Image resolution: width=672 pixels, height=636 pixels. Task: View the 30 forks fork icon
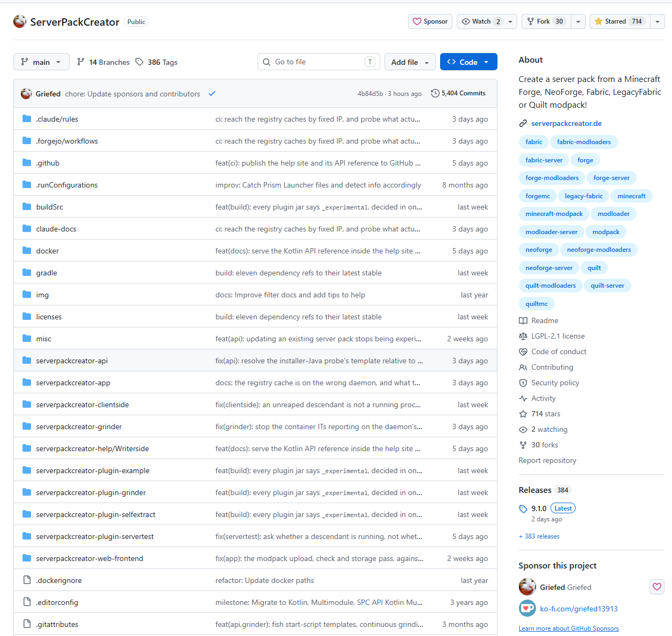[523, 445]
